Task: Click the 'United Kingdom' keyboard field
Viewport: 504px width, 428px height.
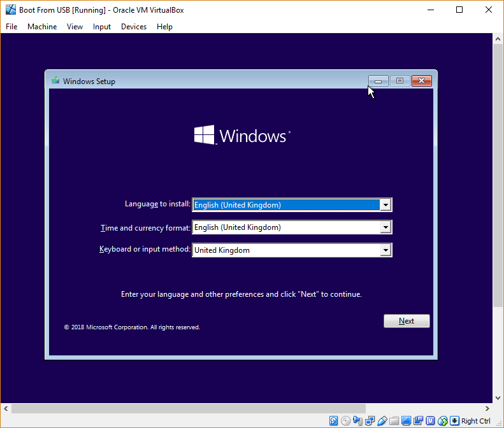Action: pyautogui.click(x=286, y=250)
